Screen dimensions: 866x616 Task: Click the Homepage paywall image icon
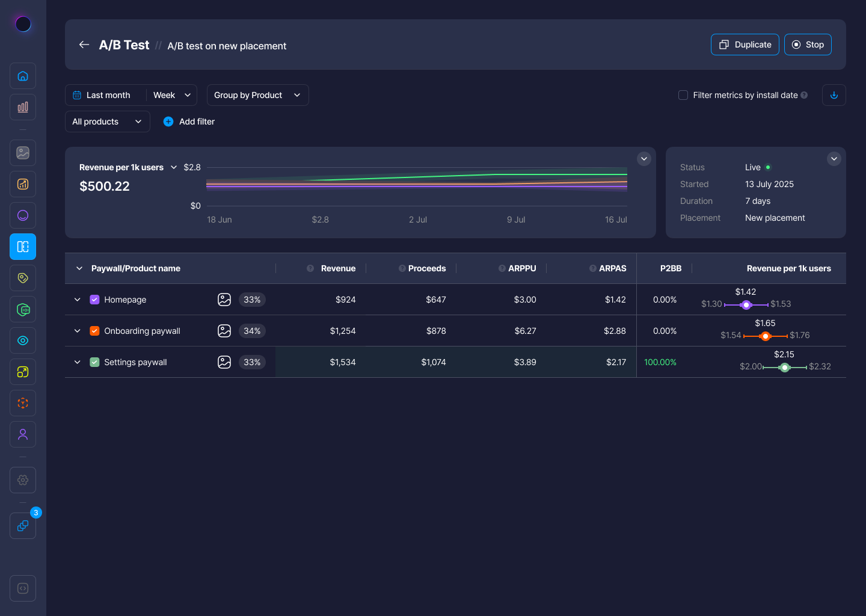point(224,300)
